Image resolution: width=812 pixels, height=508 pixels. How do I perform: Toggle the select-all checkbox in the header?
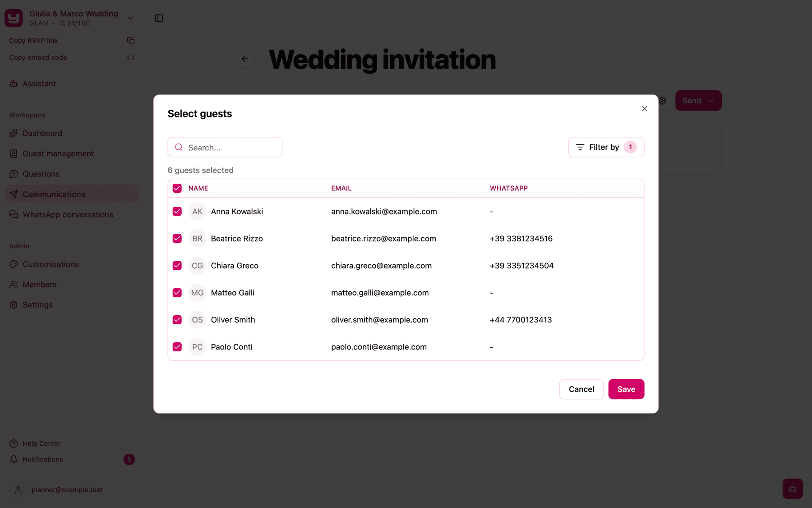177,188
